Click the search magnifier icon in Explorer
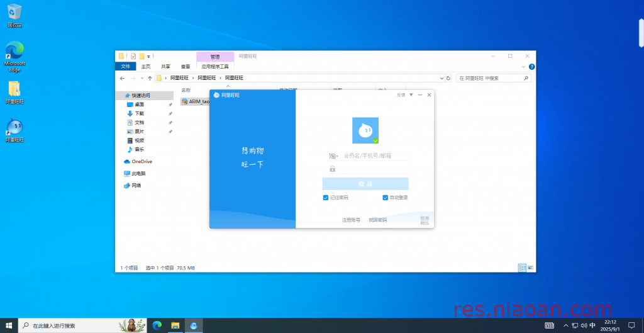 pos(526,78)
